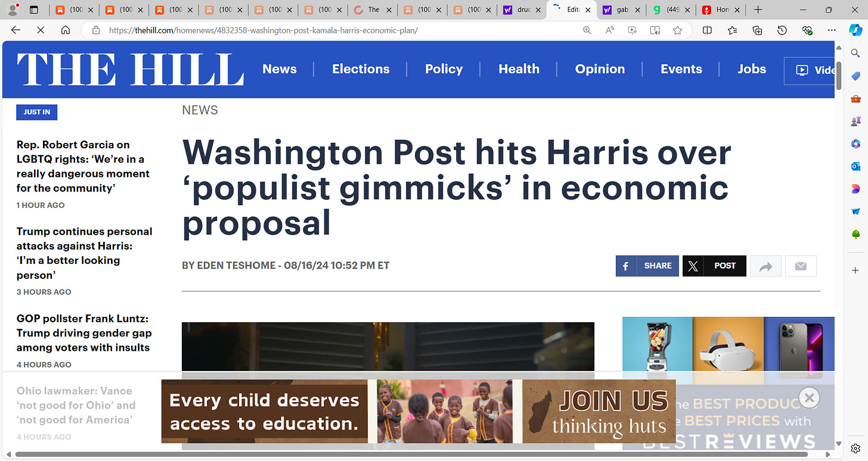
Task: Open browser essentials heart icon
Action: 807,30
